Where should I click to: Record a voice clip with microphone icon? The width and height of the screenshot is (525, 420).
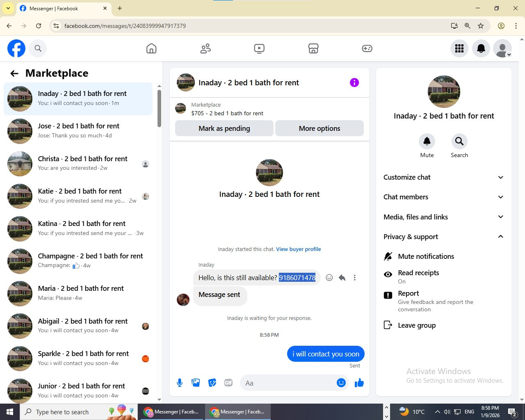[x=180, y=383]
